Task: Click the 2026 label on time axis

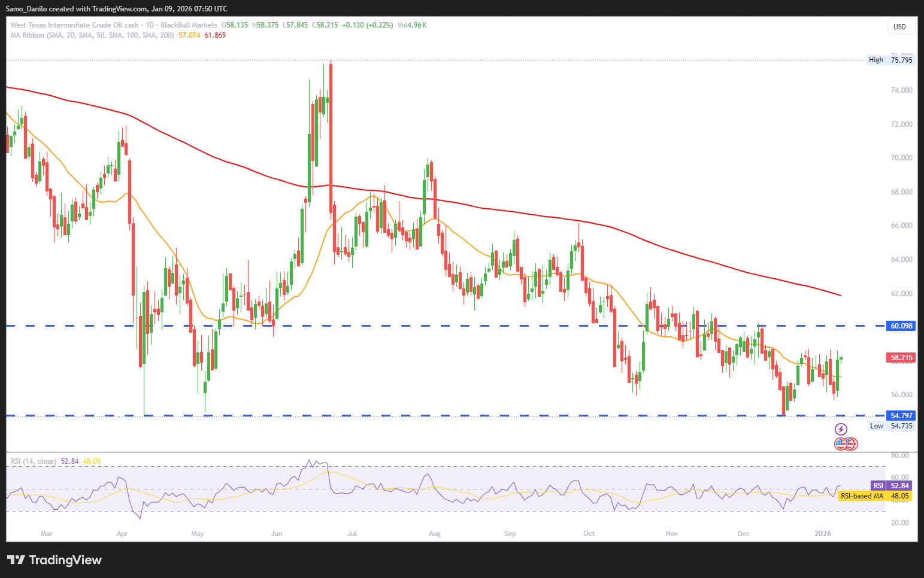Action: [x=823, y=534]
